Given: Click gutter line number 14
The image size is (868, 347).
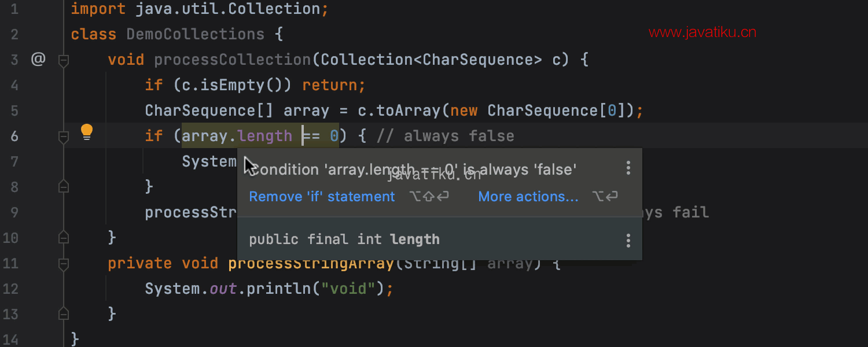Looking at the screenshot, I should coord(10,339).
